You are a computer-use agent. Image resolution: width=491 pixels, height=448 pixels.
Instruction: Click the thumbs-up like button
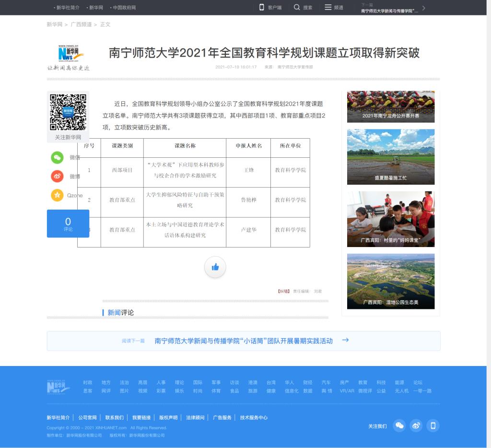click(x=215, y=267)
